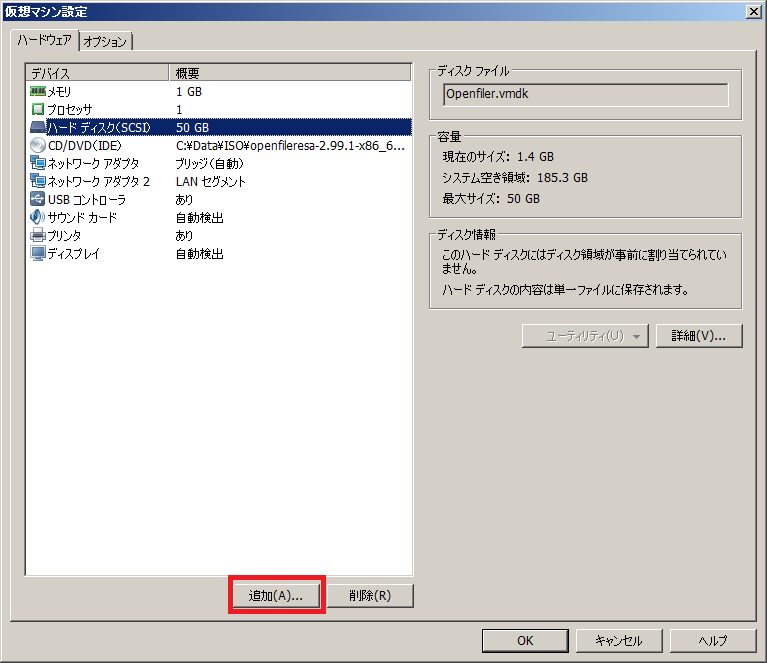Select the ディスプレイ row label
The image size is (767, 663).
click(73, 253)
